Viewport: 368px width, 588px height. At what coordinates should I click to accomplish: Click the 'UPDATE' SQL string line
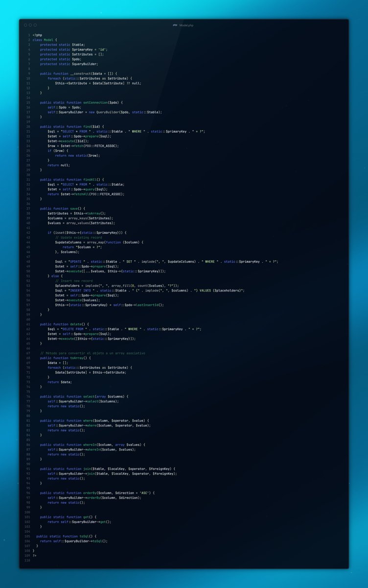(166, 262)
